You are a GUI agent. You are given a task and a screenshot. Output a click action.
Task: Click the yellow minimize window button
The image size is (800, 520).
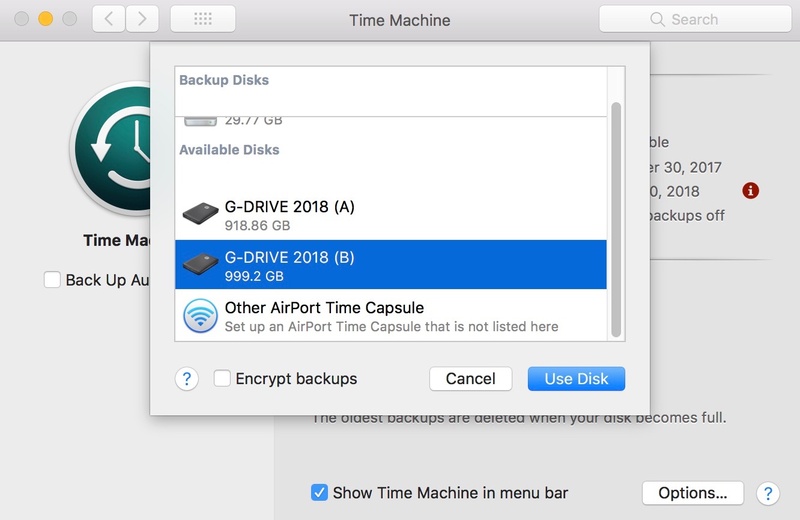45,19
